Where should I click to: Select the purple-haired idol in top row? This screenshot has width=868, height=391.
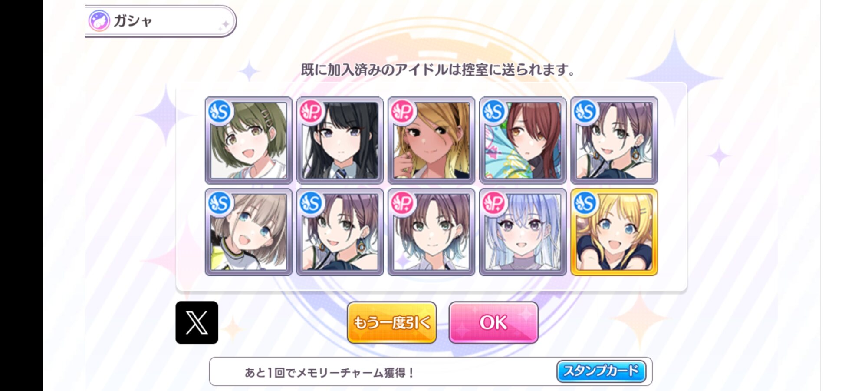[614, 140]
